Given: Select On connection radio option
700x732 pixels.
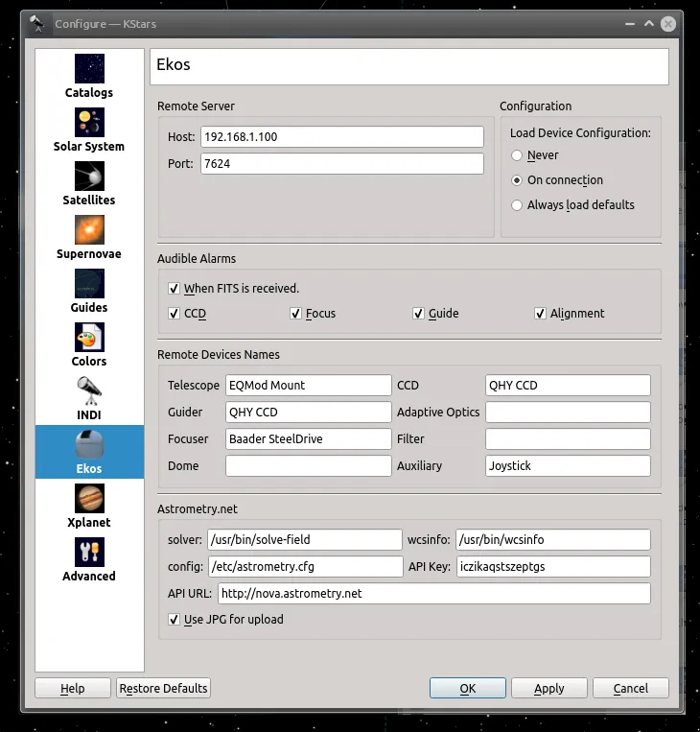Looking at the screenshot, I should click(x=557, y=179).
